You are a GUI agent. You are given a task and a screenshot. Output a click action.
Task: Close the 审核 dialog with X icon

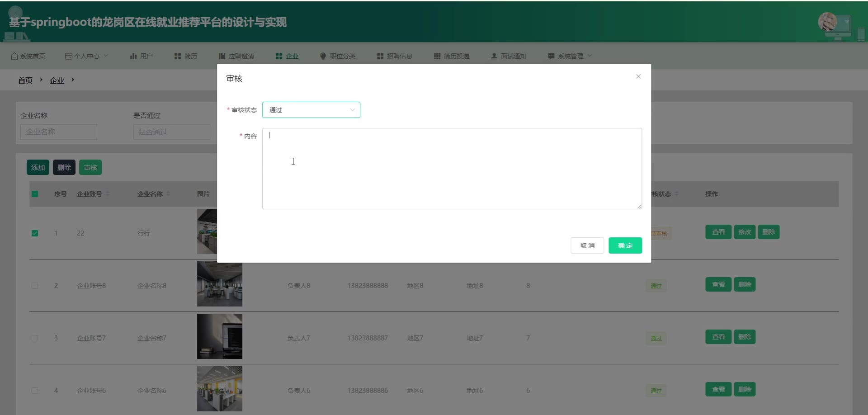[x=638, y=76]
